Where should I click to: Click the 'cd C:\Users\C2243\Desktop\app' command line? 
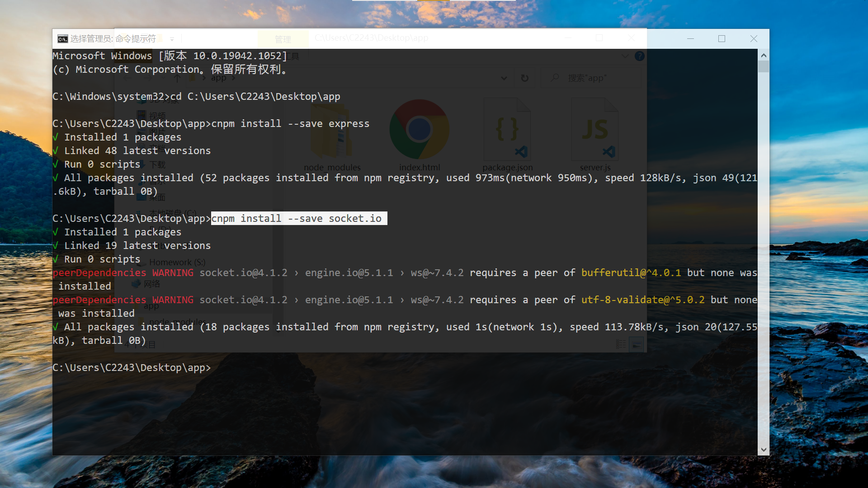click(x=255, y=96)
